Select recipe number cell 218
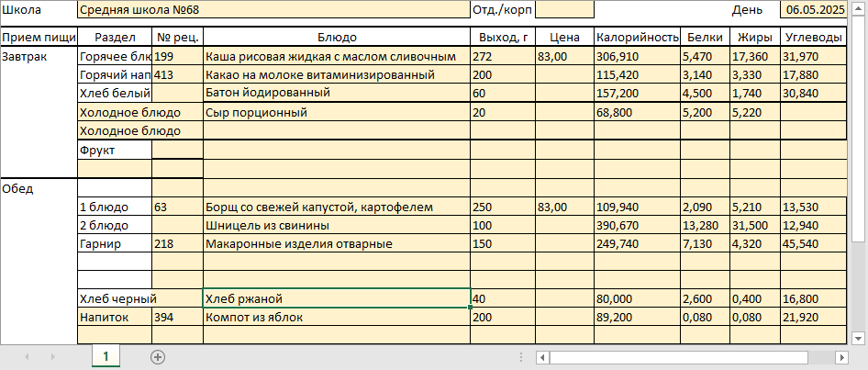Viewport: 868px width, 370px height. (x=178, y=243)
